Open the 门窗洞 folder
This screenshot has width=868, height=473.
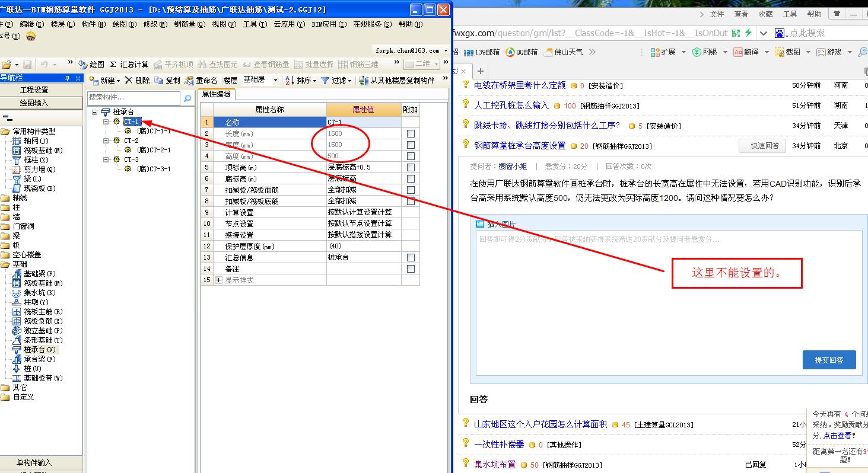pyautogui.click(x=24, y=226)
